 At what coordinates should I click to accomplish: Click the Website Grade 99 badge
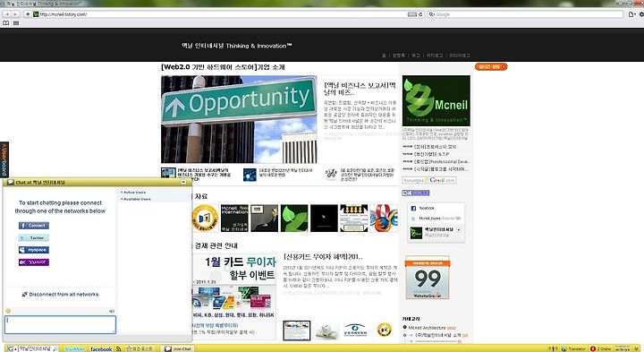click(428, 278)
